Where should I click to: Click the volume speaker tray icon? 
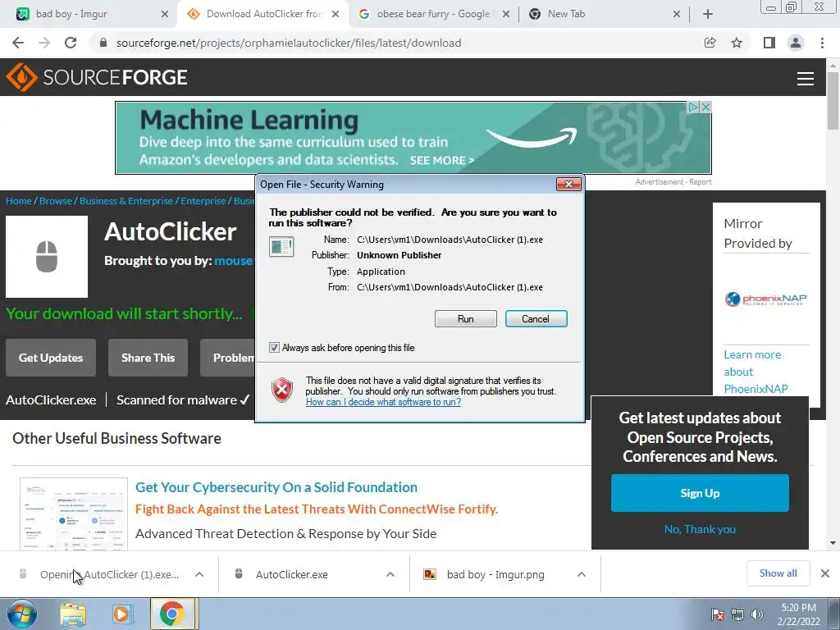[x=756, y=614]
